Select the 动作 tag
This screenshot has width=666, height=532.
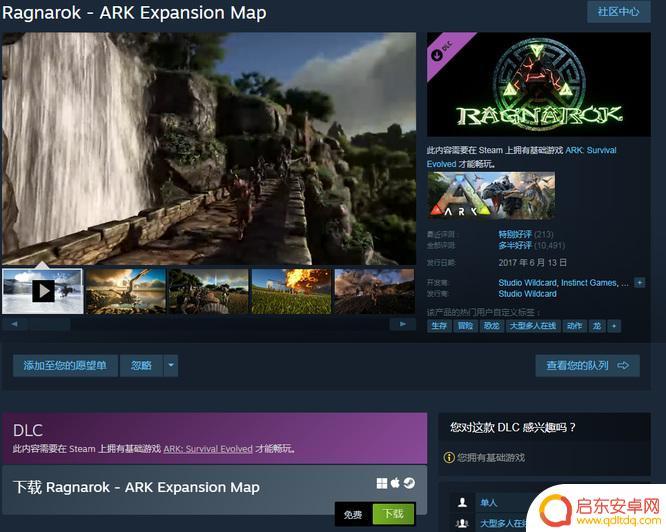coord(575,326)
